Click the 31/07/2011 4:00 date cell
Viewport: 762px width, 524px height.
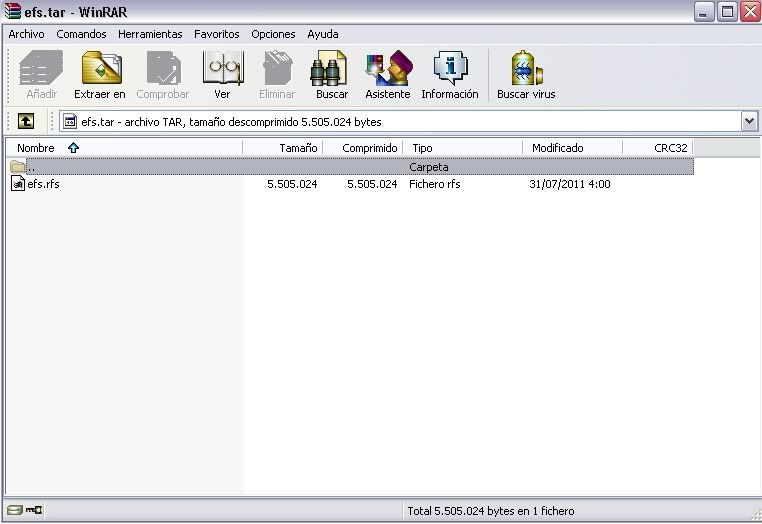pos(570,184)
